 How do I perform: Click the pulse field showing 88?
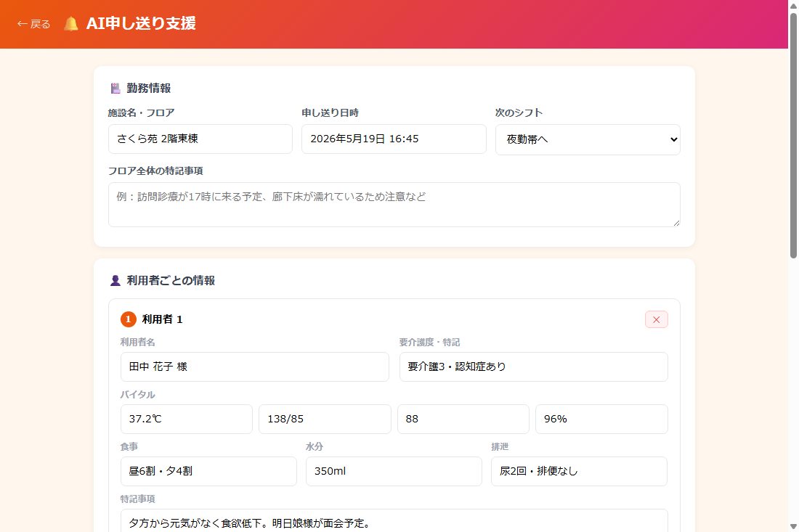463,419
